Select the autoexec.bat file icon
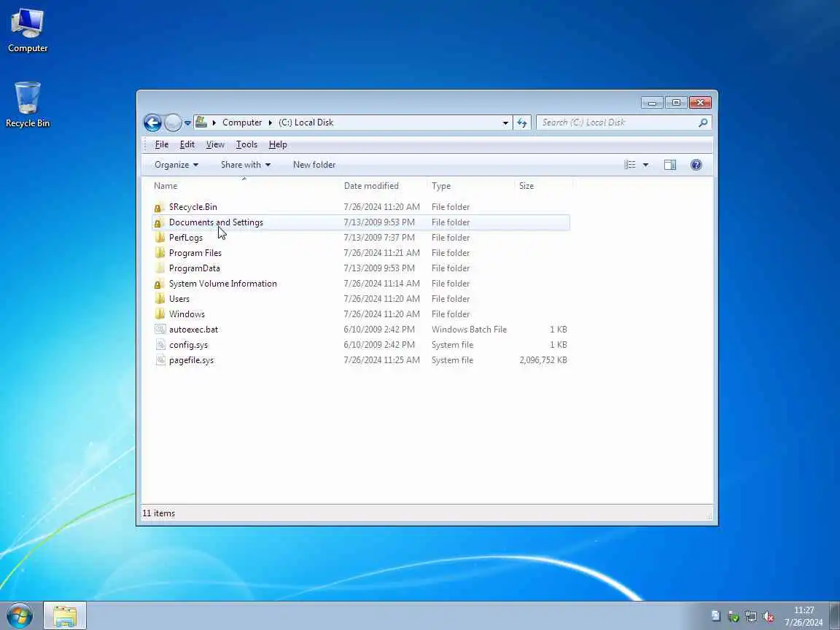Screen dimensions: 840x630 pos(160,330)
